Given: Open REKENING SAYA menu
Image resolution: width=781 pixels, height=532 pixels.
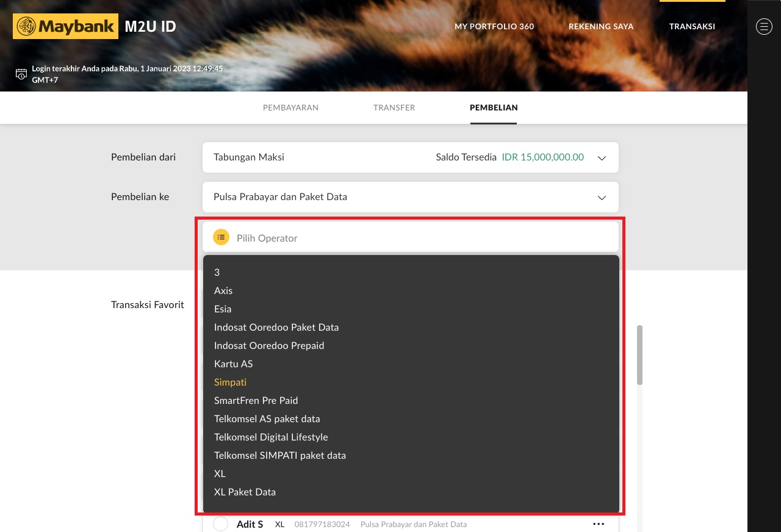Looking at the screenshot, I should pos(601,26).
